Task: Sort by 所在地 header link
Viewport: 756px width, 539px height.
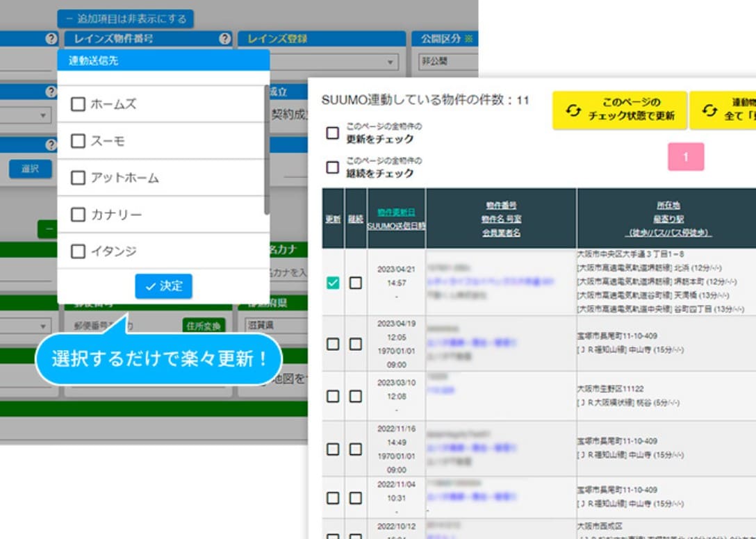Action: [x=668, y=206]
